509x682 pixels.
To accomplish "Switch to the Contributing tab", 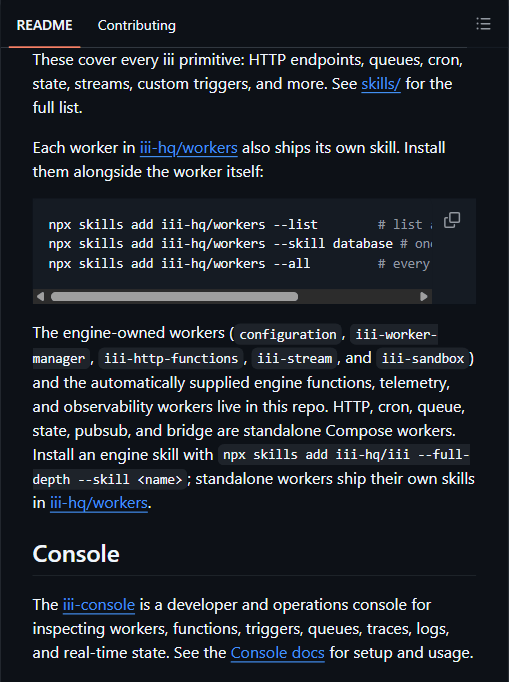I will [x=137, y=25].
